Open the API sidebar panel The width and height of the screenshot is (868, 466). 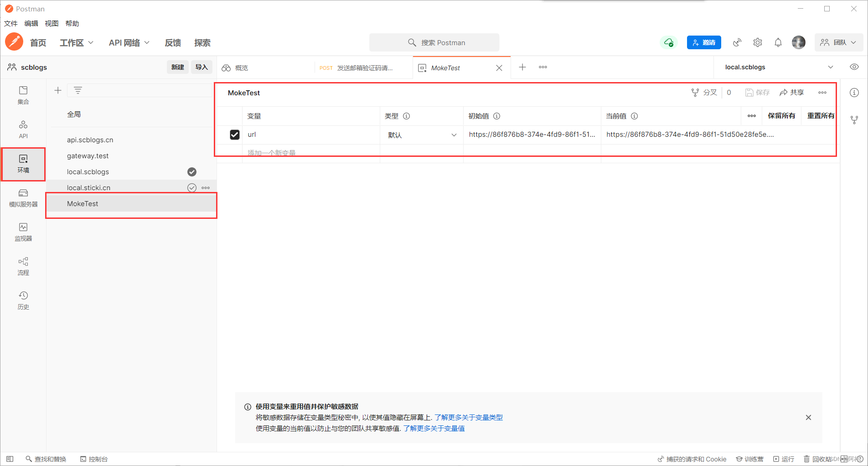coord(23,129)
